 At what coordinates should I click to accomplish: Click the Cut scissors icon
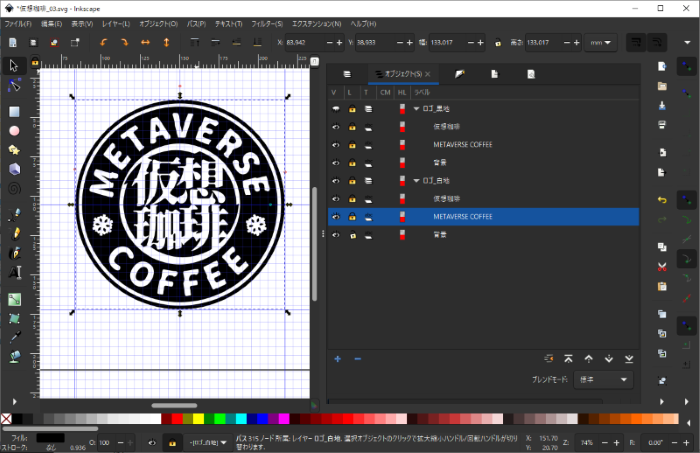[662, 267]
